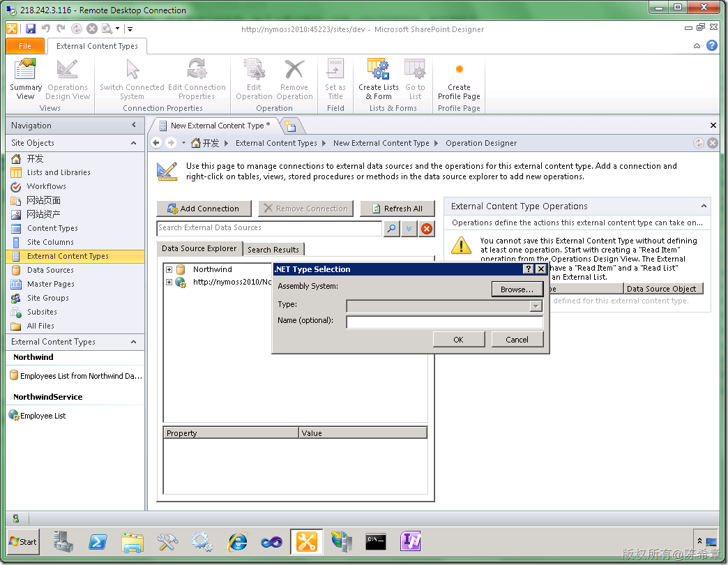Save using the quick access disk icon
This screenshot has height=565, width=728.
pos(31,29)
